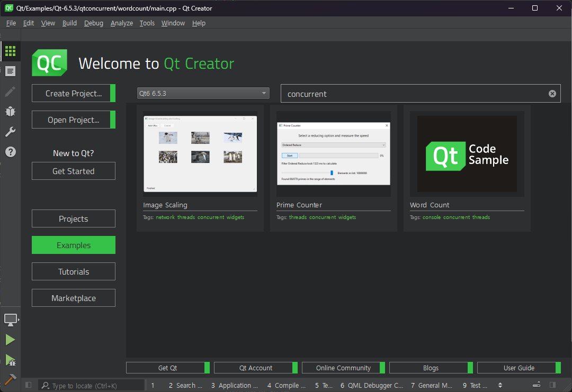Image resolution: width=572 pixels, height=392 pixels.
Task: Select the Examples page
Action: (74, 245)
